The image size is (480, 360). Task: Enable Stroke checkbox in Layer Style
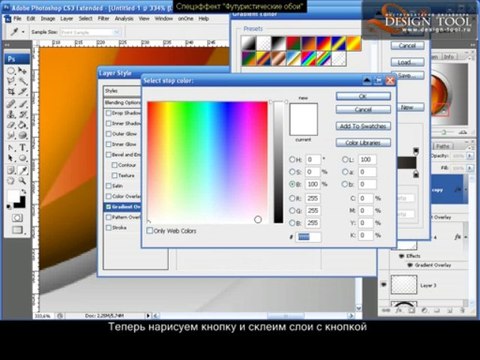point(108,228)
